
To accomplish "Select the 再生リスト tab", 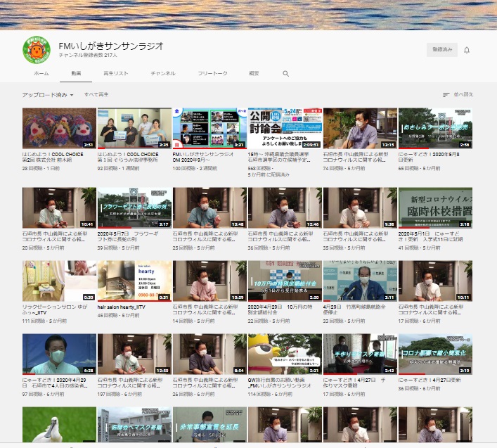I will click(115, 73).
